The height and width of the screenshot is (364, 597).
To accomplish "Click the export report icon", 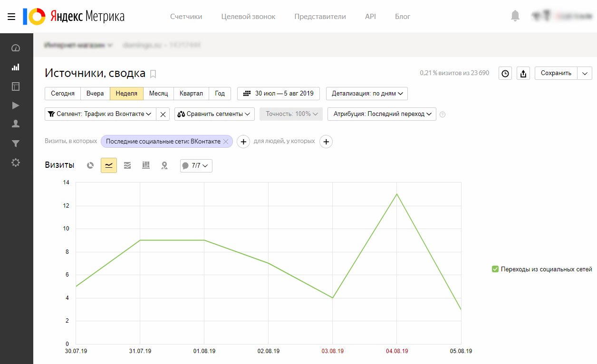I will click(523, 73).
